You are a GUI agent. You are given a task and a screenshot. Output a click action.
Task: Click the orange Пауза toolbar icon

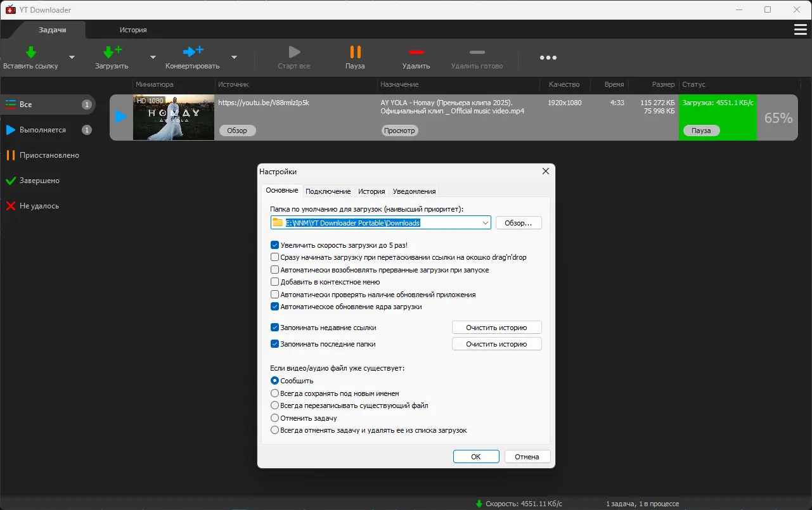point(355,52)
